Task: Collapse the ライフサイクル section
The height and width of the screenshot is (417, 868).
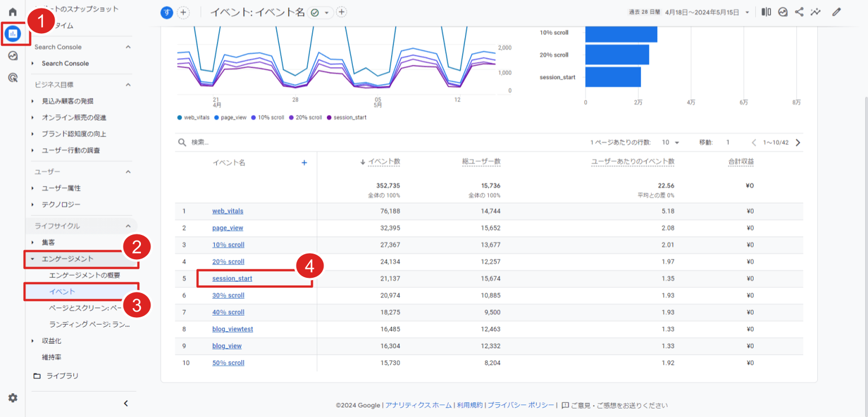Action: tap(128, 226)
